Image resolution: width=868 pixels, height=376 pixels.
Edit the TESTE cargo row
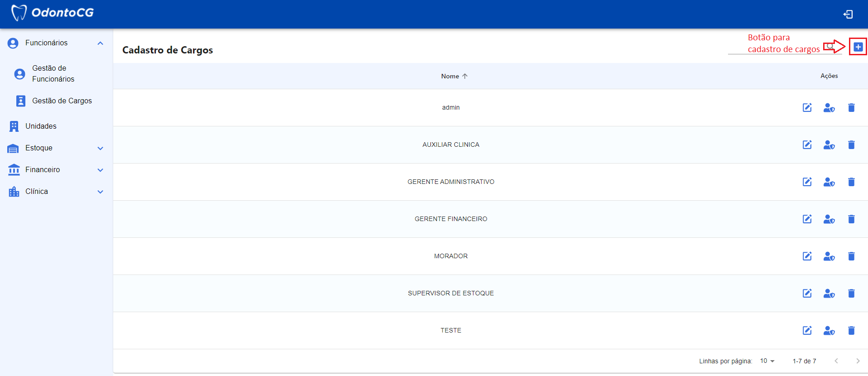pyautogui.click(x=807, y=330)
